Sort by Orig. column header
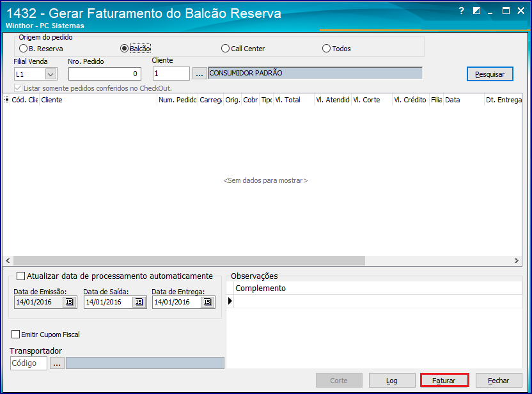 [x=233, y=100]
